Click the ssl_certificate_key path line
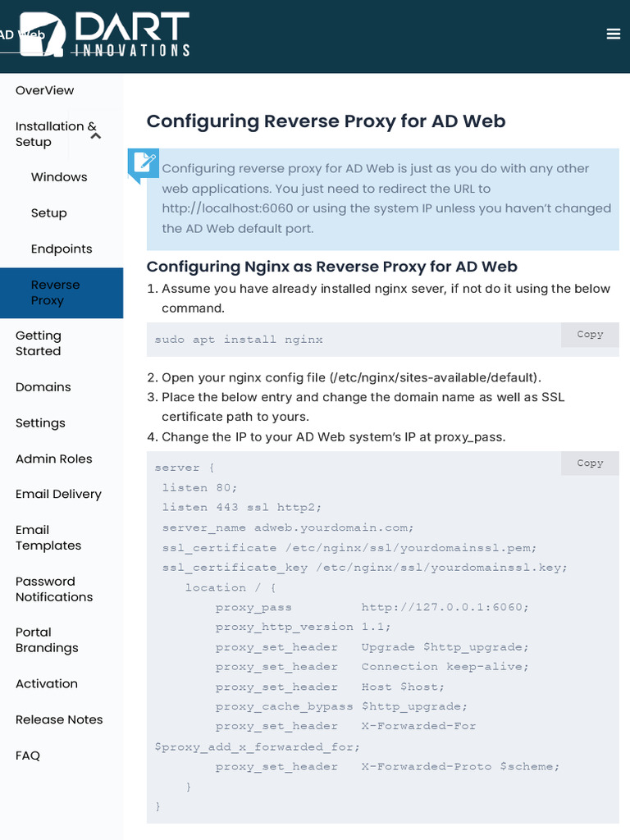This screenshot has width=630, height=840. 365,568
